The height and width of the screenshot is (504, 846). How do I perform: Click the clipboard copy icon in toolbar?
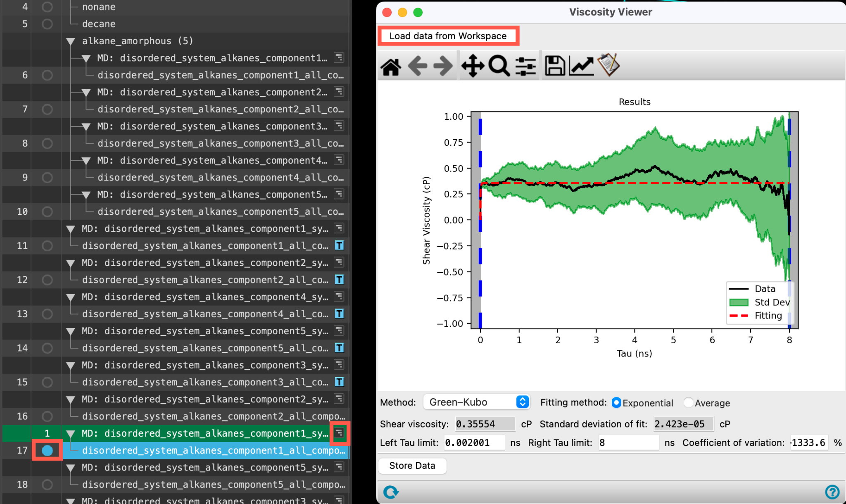click(608, 65)
